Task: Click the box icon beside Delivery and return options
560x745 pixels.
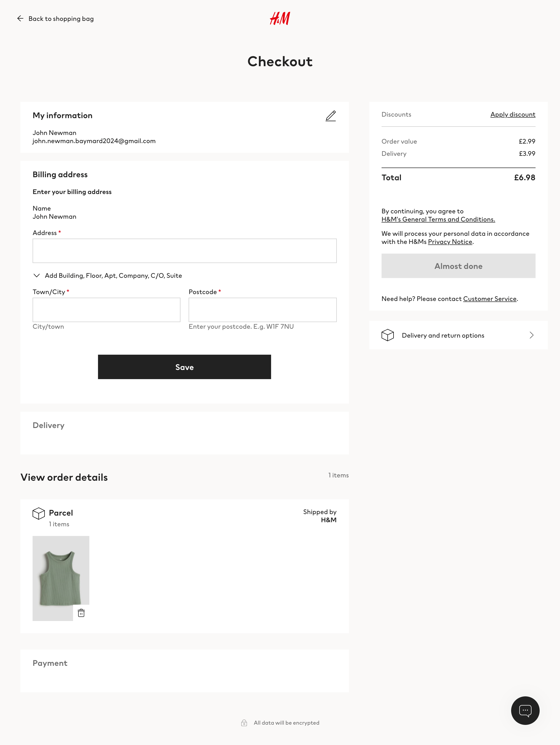Action: 388,335
